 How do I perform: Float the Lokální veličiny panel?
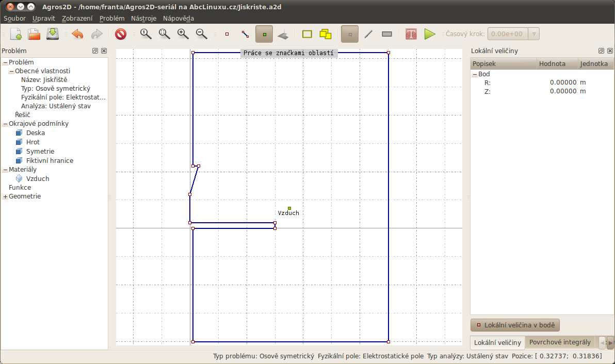coord(601,51)
